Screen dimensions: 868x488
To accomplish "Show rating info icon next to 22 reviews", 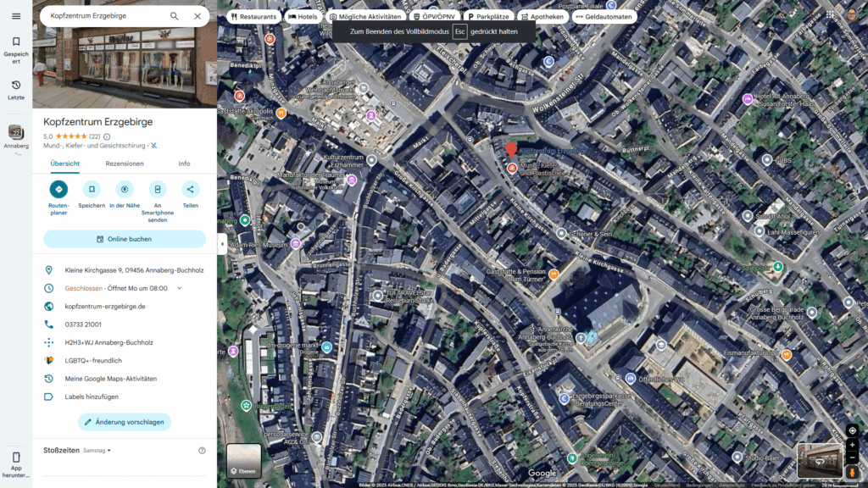I will point(107,136).
